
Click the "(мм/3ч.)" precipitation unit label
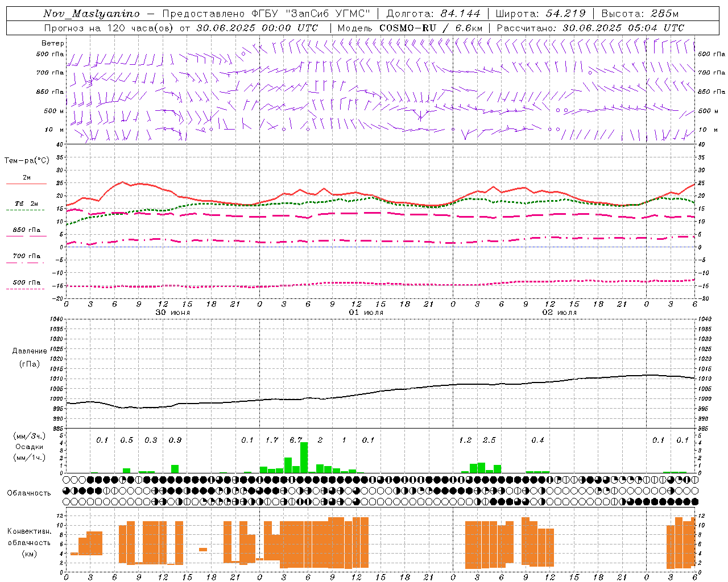[x=30, y=436]
